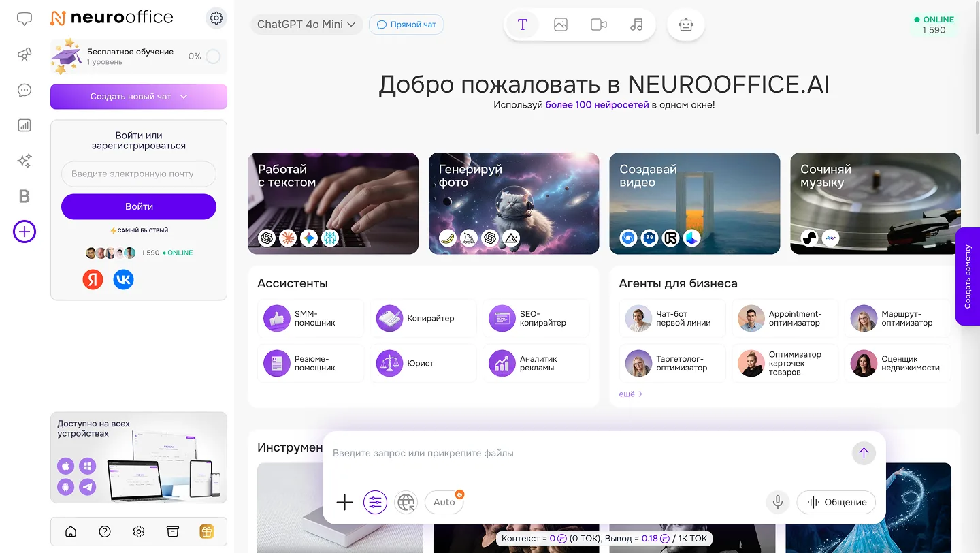Click the microphone icon in prompt box
The height and width of the screenshot is (553, 980).
777,503
